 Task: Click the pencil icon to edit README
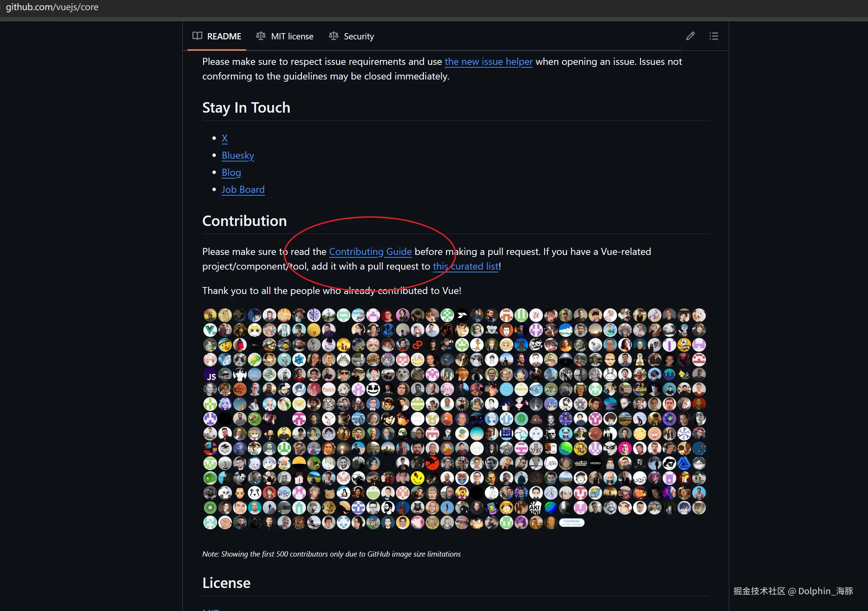point(690,36)
